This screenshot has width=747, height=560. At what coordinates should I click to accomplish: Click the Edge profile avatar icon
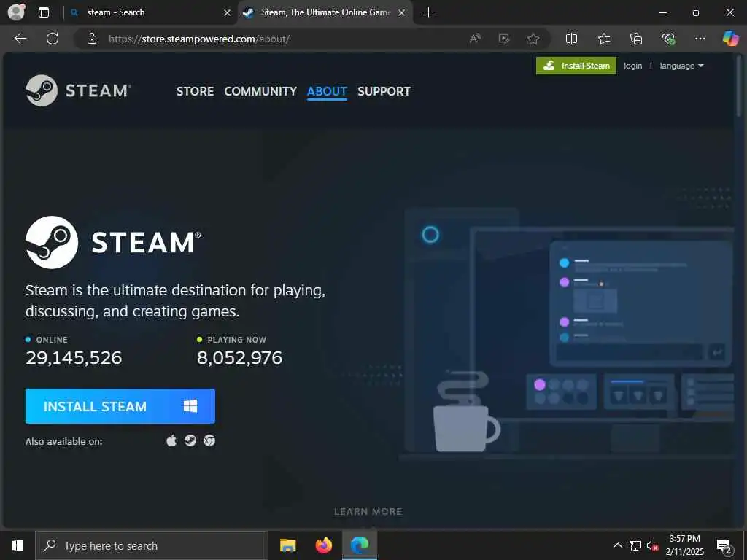point(16,12)
